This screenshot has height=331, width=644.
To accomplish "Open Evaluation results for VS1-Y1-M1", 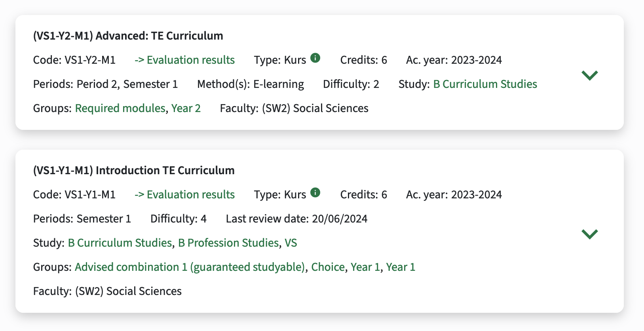I will click(184, 194).
